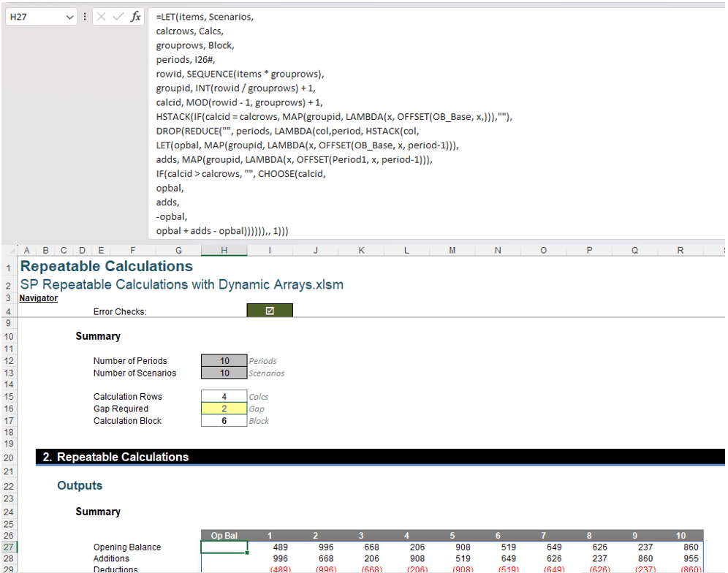Select the period 10 header cell

coord(680,536)
